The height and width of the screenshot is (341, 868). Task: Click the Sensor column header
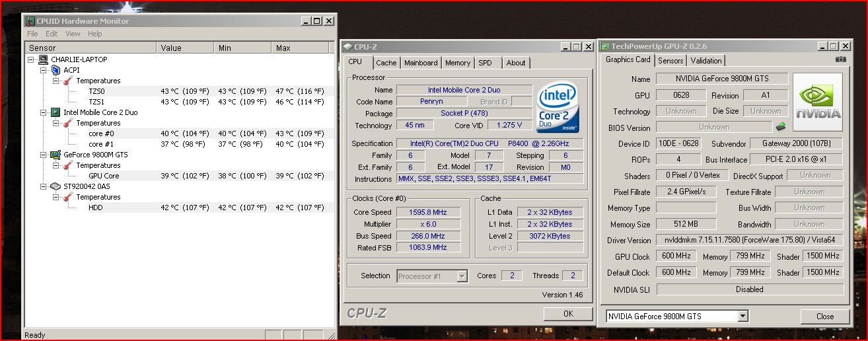tap(91, 48)
